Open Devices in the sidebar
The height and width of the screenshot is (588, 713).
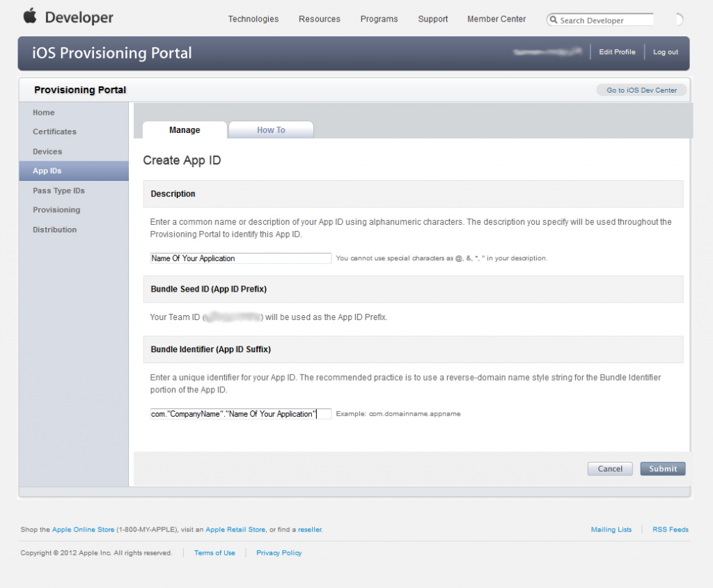pos(47,151)
